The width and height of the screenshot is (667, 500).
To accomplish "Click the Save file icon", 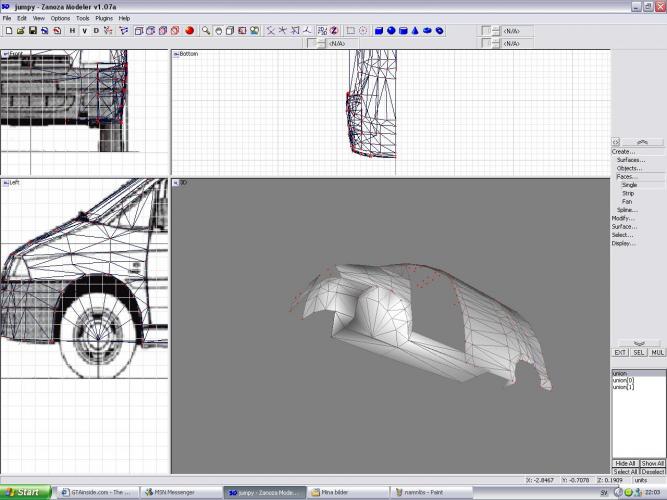I will click(x=32, y=31).
